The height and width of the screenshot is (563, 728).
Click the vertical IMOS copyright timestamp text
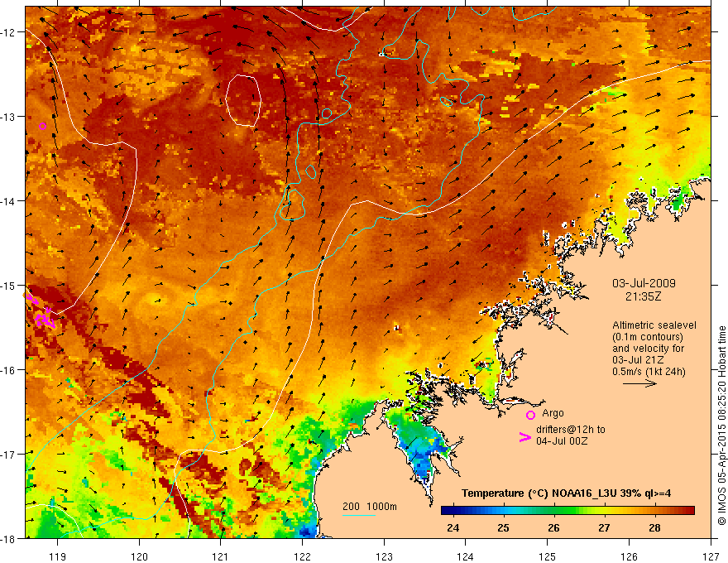pyautogui.click(x=721, y=425)
